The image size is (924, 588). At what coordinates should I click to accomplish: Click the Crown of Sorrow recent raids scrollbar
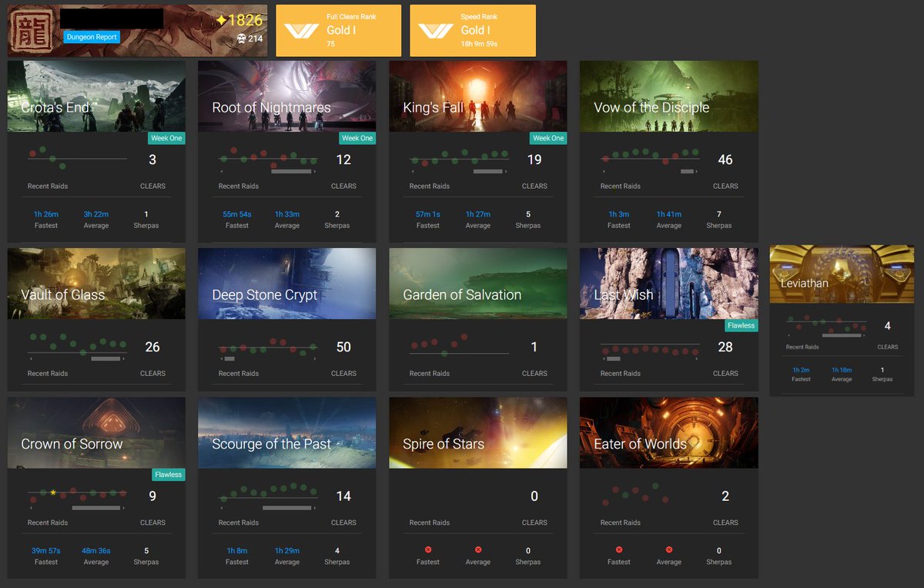(x=96, y=508)
